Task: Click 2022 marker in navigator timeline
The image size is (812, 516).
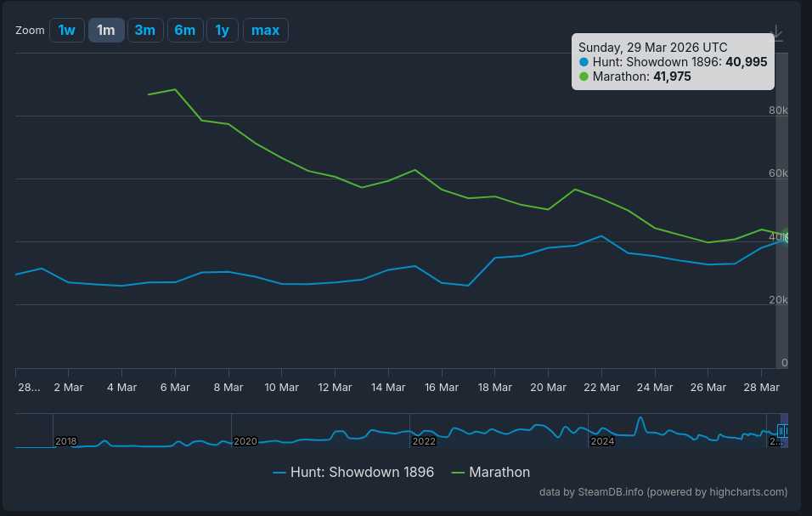Action: [x=424, y=441]
